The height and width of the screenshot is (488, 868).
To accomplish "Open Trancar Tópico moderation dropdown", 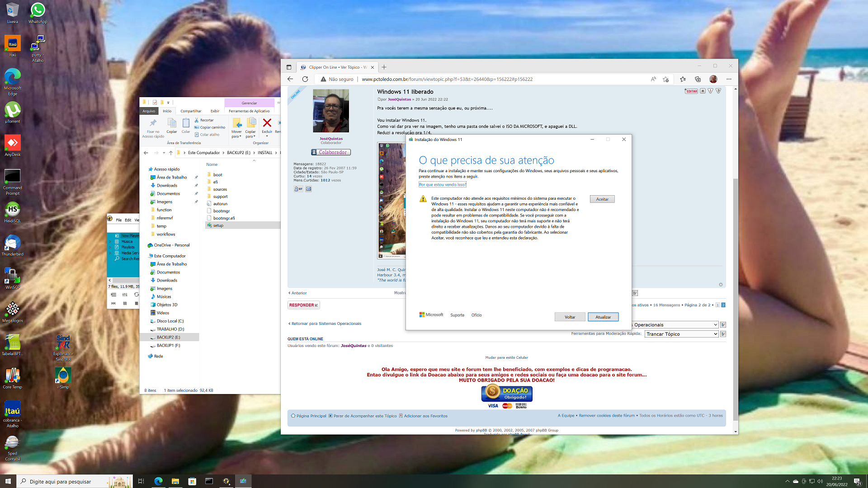I will [x=681, y=334].
